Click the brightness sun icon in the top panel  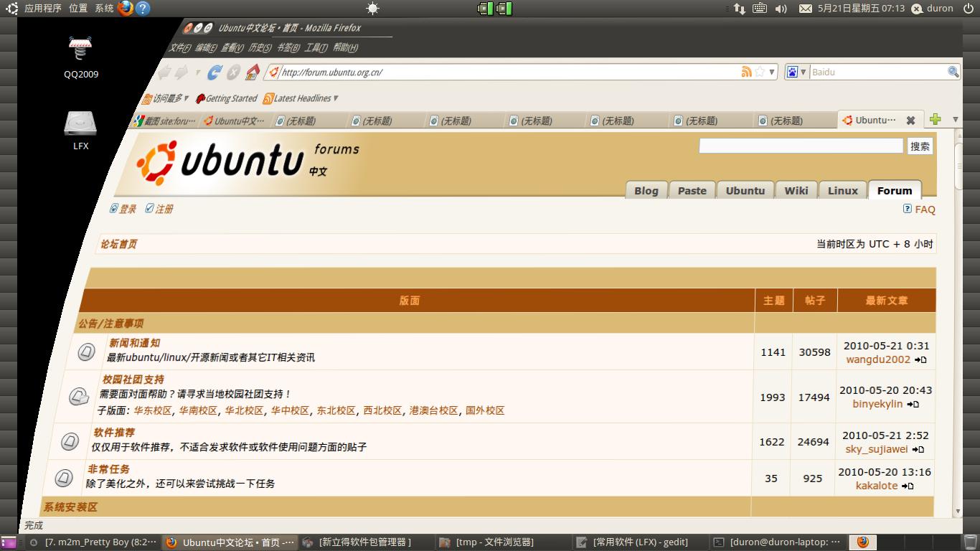372,9
